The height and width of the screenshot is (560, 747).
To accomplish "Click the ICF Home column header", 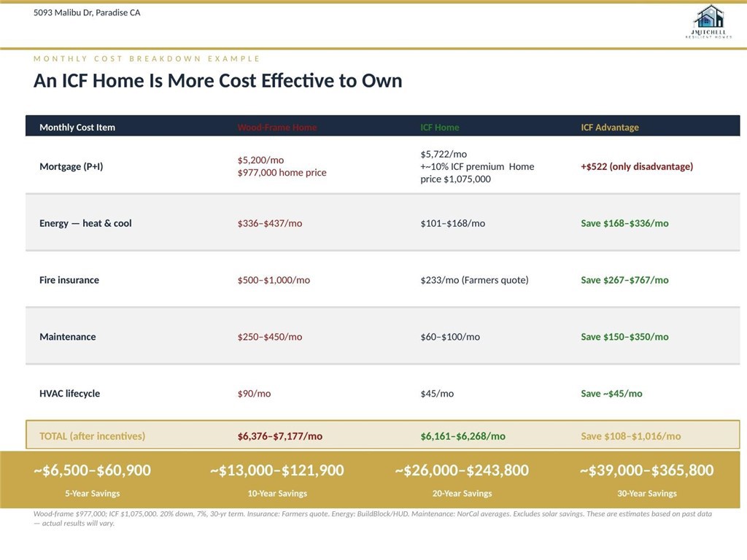I will tap(439, 128).
